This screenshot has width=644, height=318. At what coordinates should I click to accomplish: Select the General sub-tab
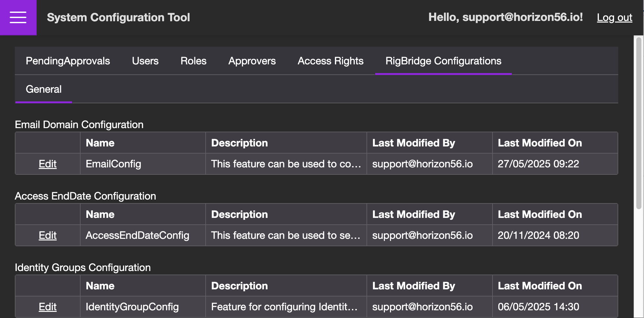[44, 89]
